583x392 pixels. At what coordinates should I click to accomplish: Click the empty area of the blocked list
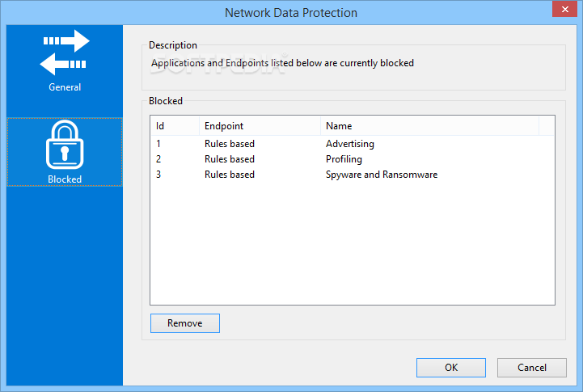[352, 243]
